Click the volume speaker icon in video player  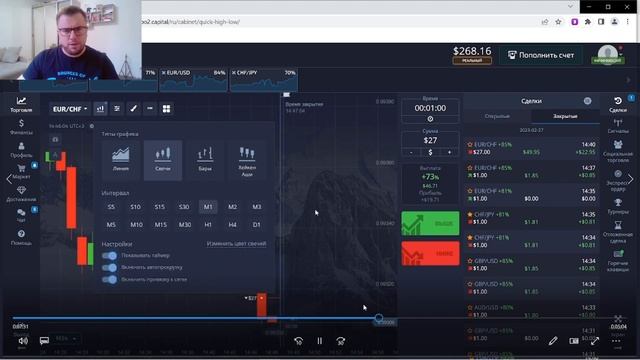[x=23, y=340]
